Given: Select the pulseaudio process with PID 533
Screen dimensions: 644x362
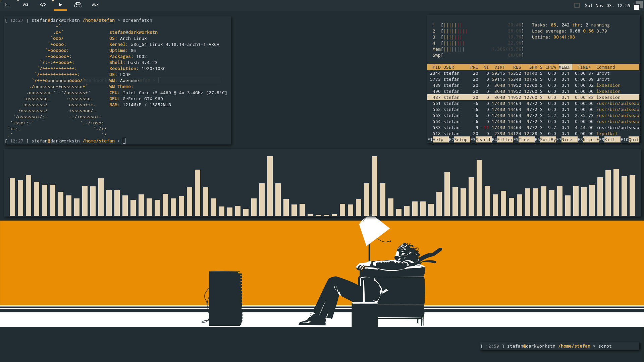Looking at the screenshot, I should tap(533, 128).
